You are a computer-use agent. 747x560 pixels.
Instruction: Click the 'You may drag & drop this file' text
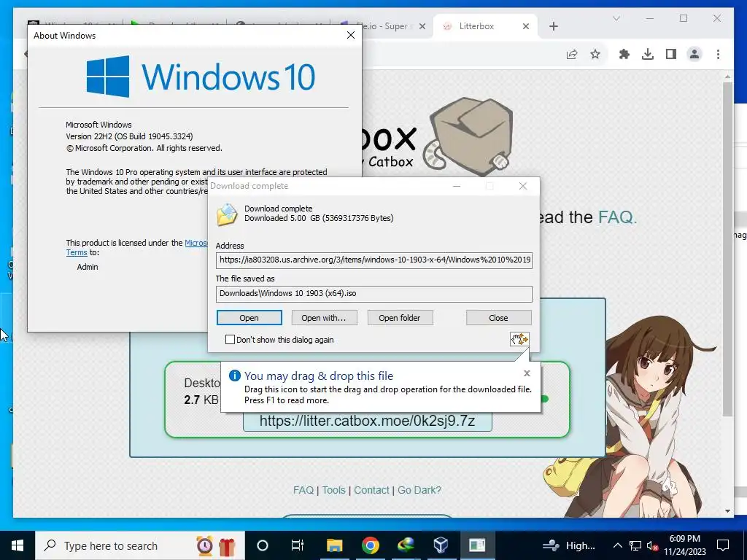(x=319, y=376)
